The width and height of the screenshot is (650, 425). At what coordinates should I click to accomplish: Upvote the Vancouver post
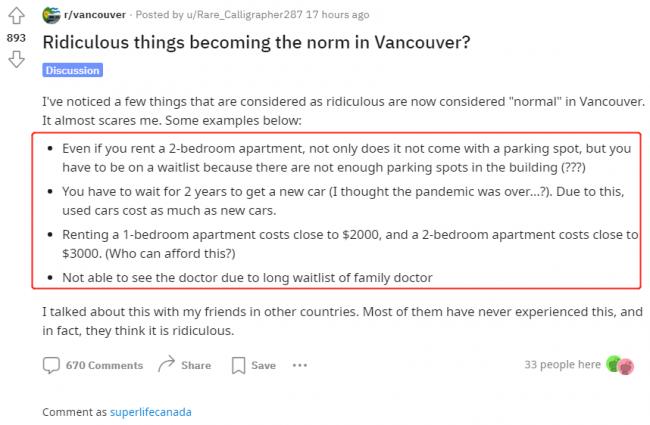[16, 17]
